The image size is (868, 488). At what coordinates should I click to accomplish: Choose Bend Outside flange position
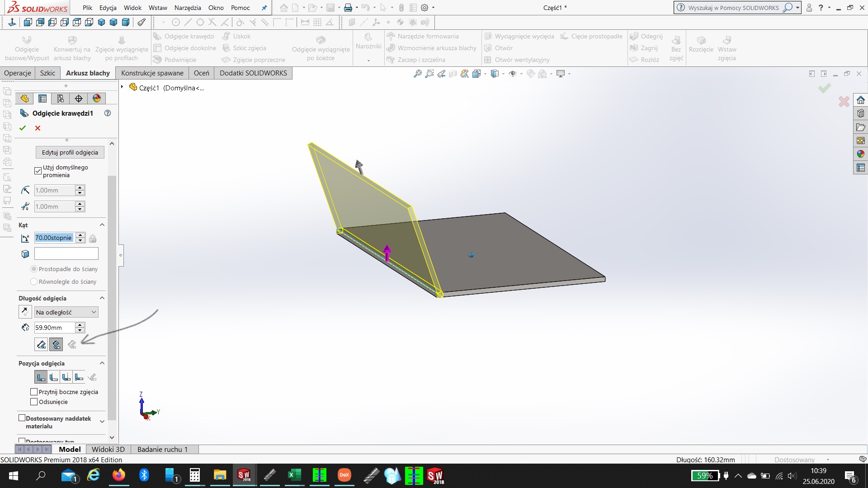tap(66, 377)
